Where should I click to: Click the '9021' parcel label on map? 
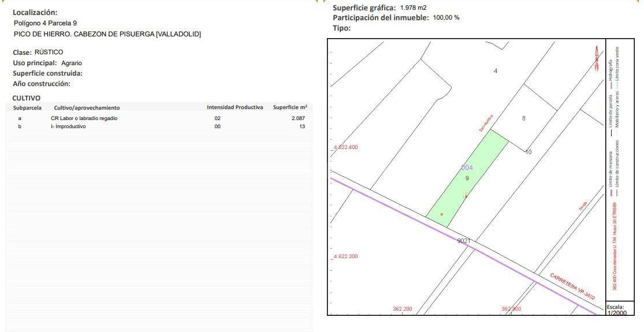pos(464,241)
